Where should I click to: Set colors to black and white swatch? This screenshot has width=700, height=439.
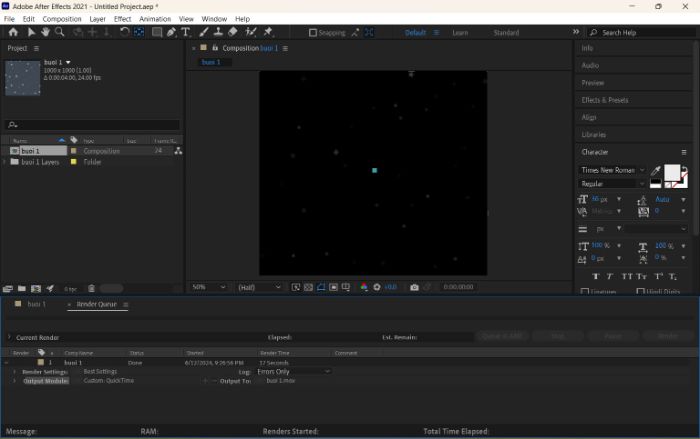pos(655,183)
